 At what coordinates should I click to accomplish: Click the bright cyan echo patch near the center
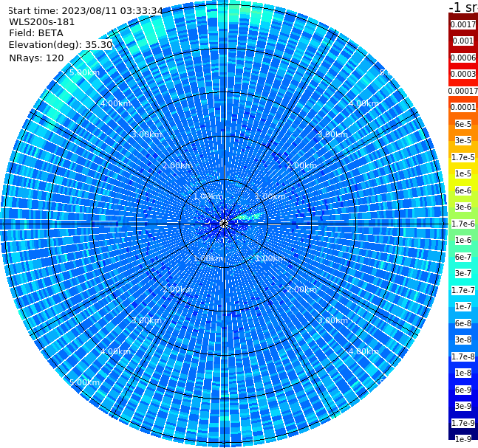coord(248,217)
